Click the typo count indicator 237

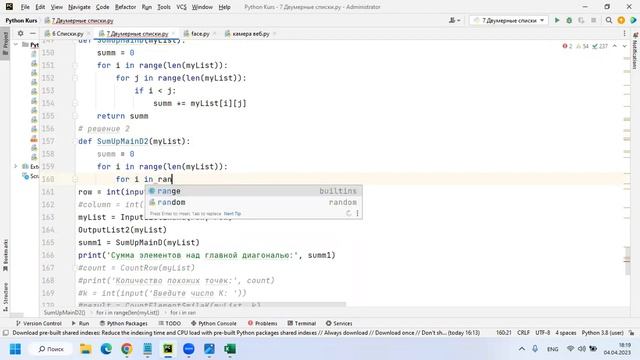point(600,46)
